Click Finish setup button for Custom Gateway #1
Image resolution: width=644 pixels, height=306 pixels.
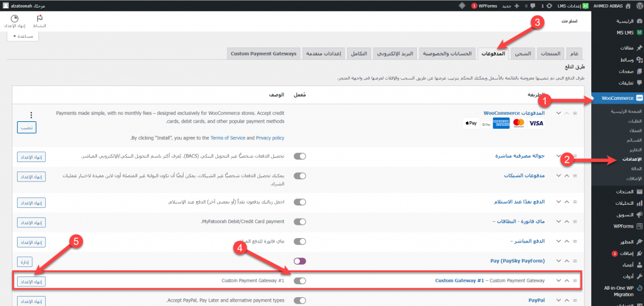pyautogui.click(x=31, y=281)
